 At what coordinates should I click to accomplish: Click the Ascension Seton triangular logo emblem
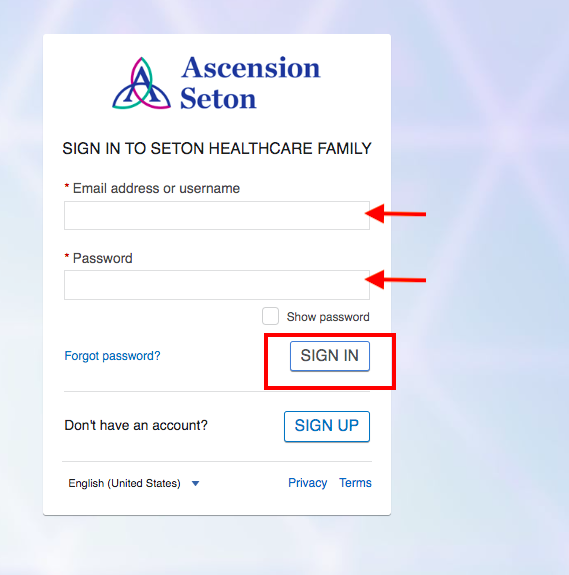[x=141, y=83]
